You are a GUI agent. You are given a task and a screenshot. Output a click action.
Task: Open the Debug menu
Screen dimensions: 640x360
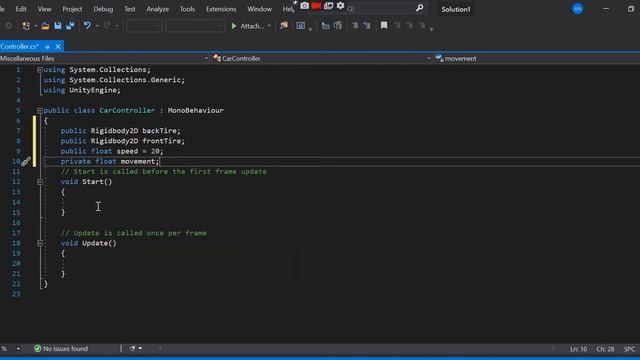tap(103, 9)
